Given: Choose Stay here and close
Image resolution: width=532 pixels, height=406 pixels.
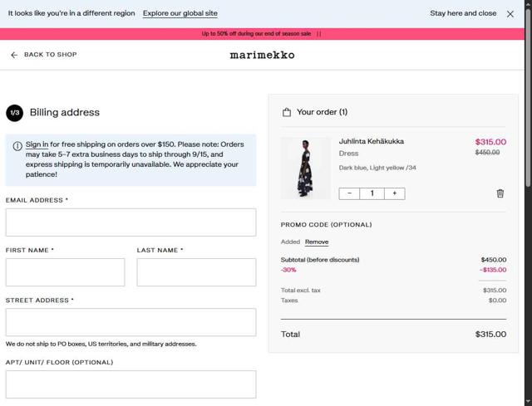Looking at the screenshot, I should (x=463, y=13).
